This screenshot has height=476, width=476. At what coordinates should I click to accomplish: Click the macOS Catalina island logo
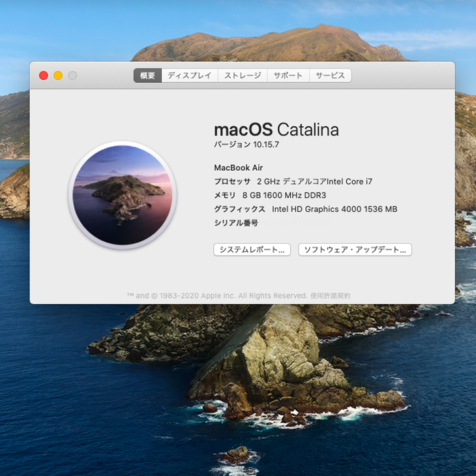[122, 196]
